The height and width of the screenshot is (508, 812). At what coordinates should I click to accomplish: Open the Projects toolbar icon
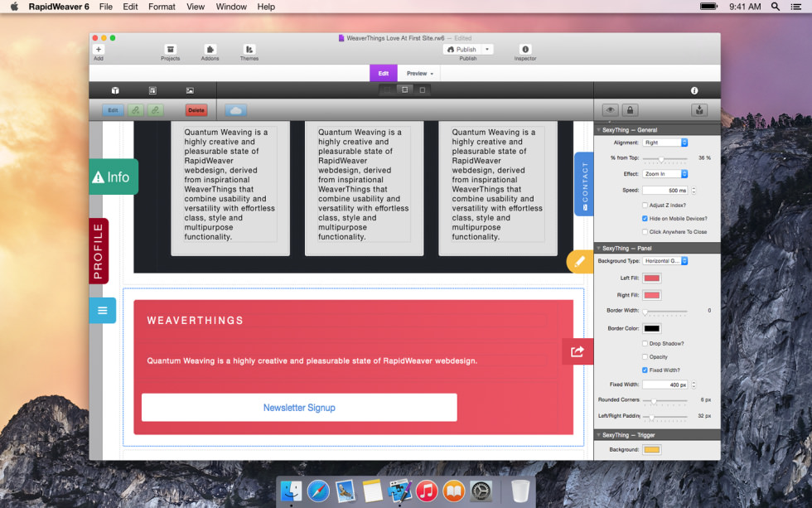170,49
